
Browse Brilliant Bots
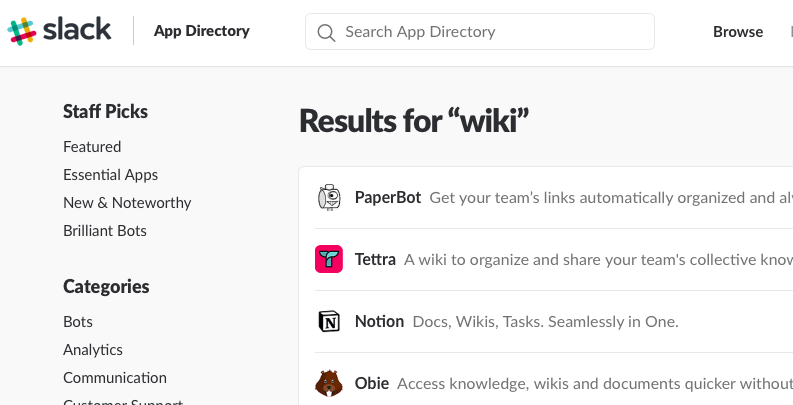click(x=105, y=231)
